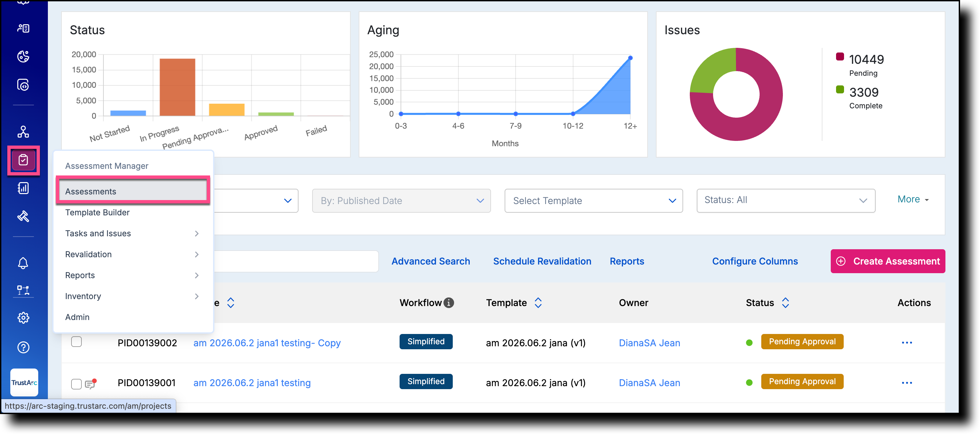
Task: Sort by the Template column arrows
Action: pos(538,303)
